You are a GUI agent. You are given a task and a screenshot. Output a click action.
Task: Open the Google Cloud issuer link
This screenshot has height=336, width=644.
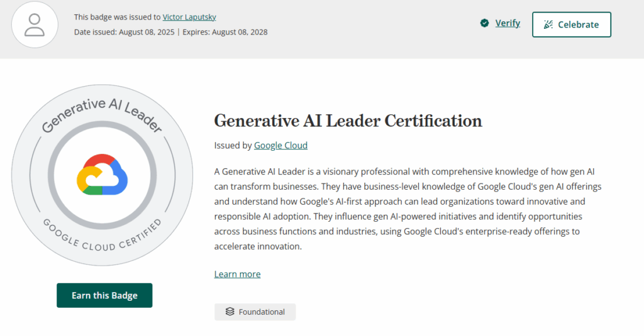coord(280,145)
